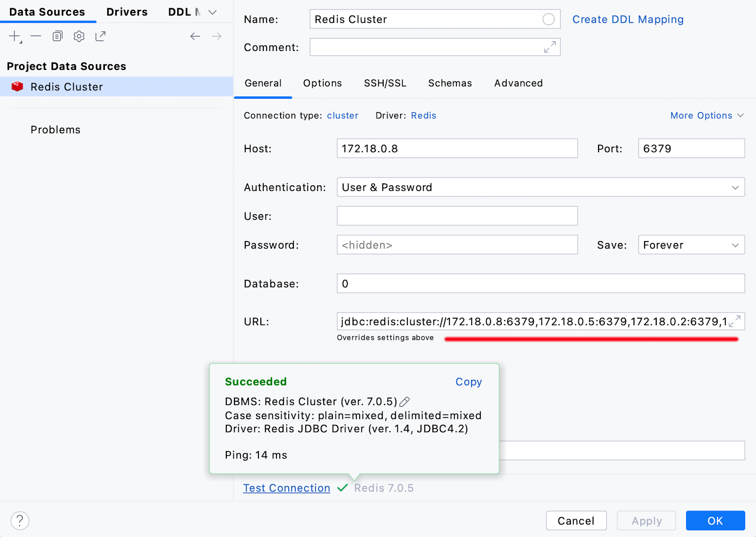Expand the Comment field with arrows icon
Screen dimensions: 756x537
coord(550,47)
